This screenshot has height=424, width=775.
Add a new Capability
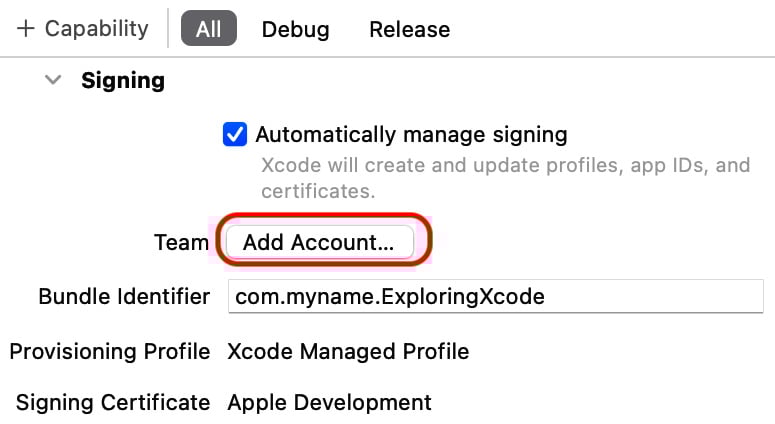[83, 29]
